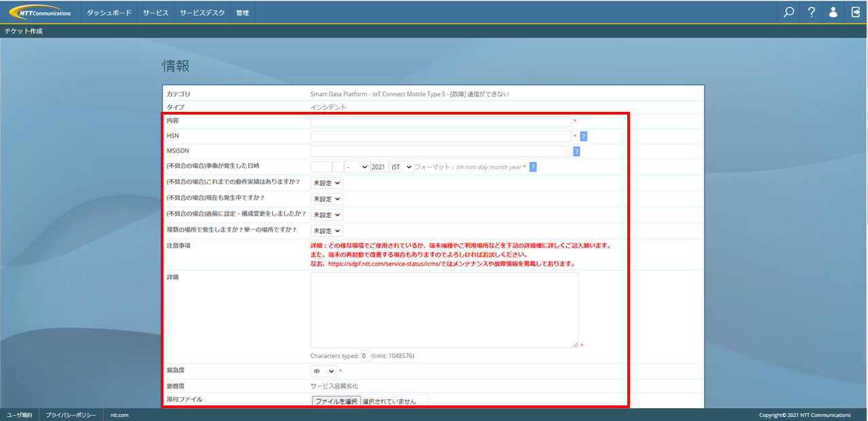Image resolution: width=868 pixels, height=421 pixels.
Task: Open dropdown for 複数の場所で発生しますか
Action: pos(327,231)
